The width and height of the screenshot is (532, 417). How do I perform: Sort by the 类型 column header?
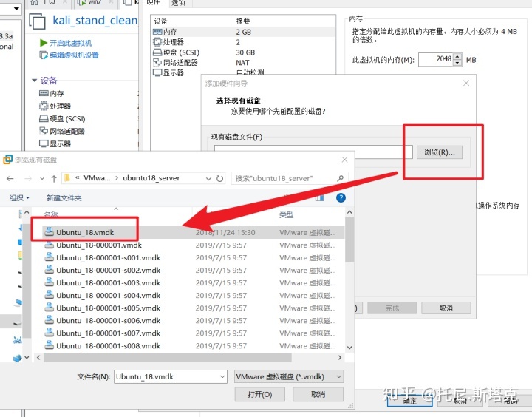pyautogui.click(x=287, y=214)
